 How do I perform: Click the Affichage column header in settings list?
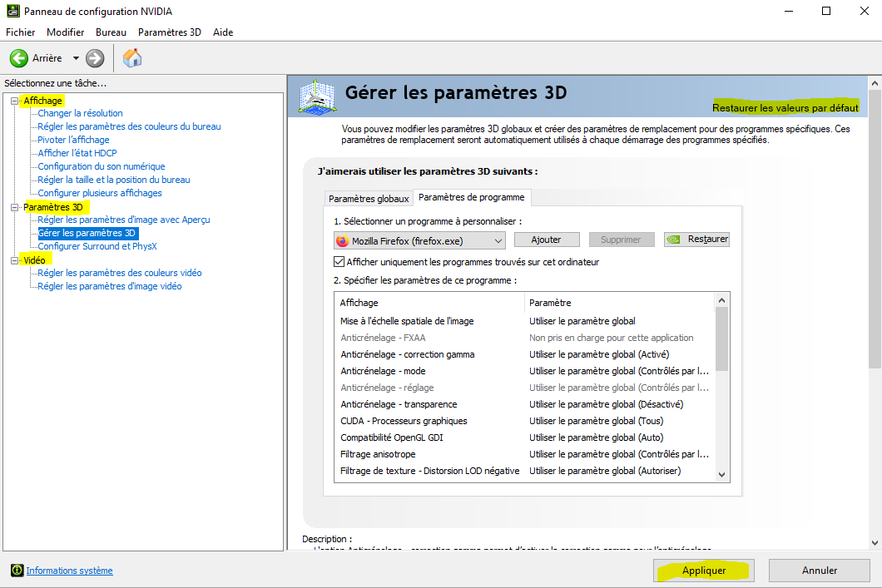pos(429,303)
